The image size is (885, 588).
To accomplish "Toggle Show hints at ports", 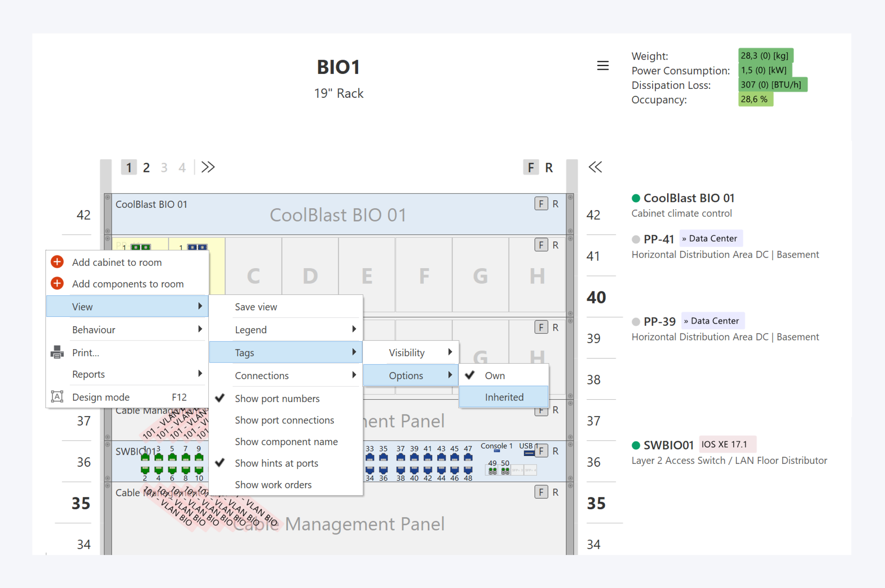I will pyautogui.click(x=276, y=463).
